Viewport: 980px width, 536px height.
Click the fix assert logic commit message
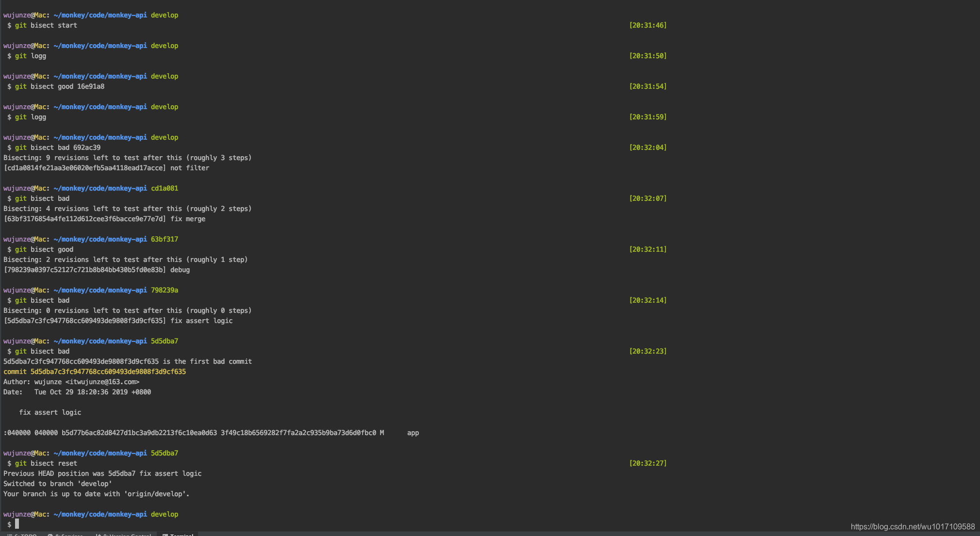click(50, 412)
